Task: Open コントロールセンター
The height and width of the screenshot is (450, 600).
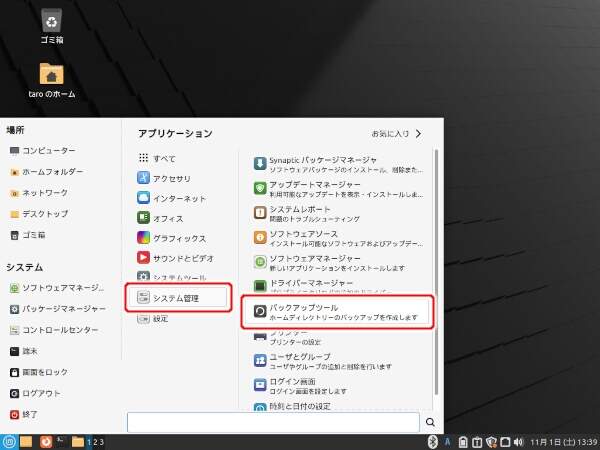Action: tap(54, 330)
